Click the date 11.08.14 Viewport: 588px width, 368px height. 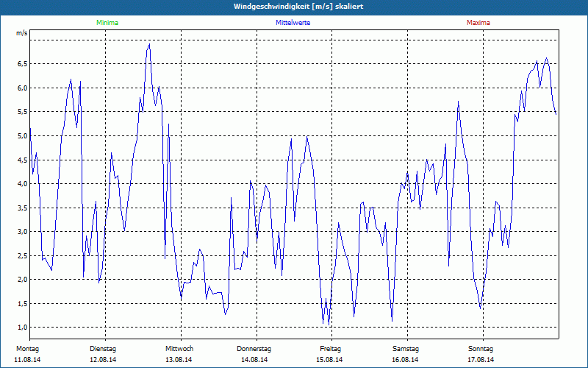tap(27, 360)
